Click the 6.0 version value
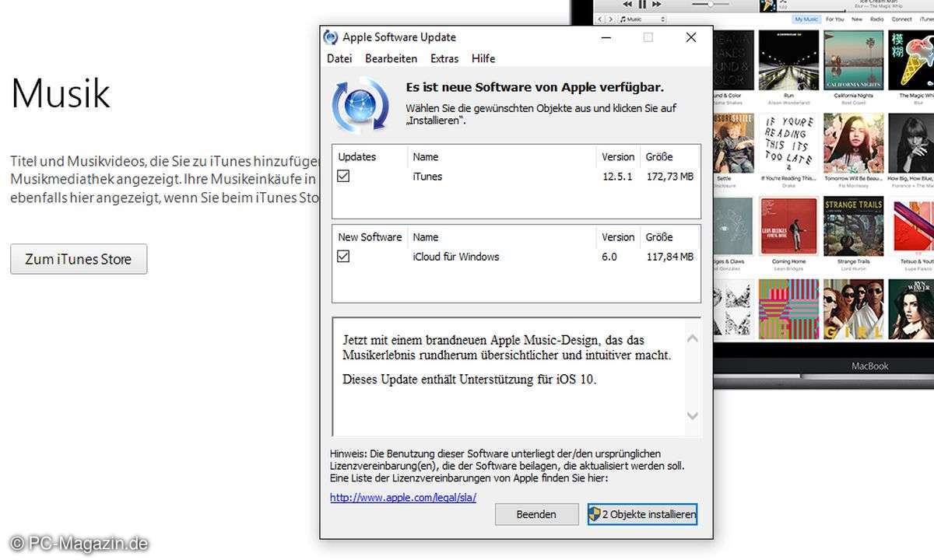Image resolution: width=934 pixels, height=560 pixels. click(x=609, y=257)
